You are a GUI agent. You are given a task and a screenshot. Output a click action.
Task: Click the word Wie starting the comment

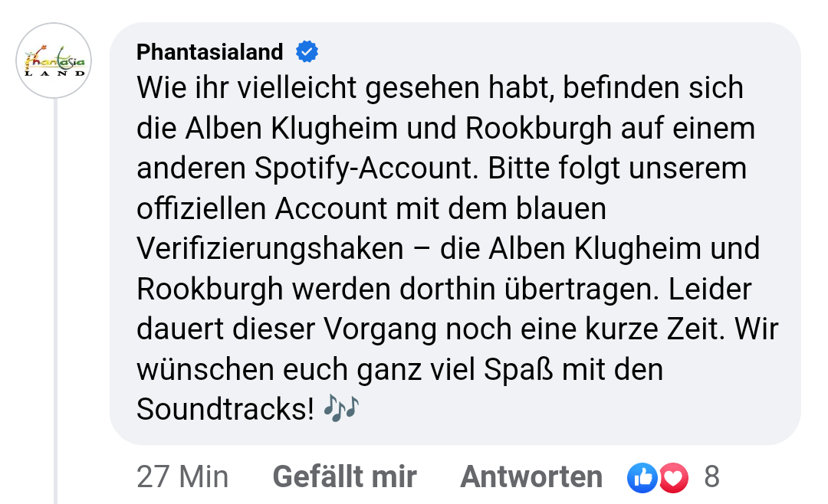pos(161,87)
